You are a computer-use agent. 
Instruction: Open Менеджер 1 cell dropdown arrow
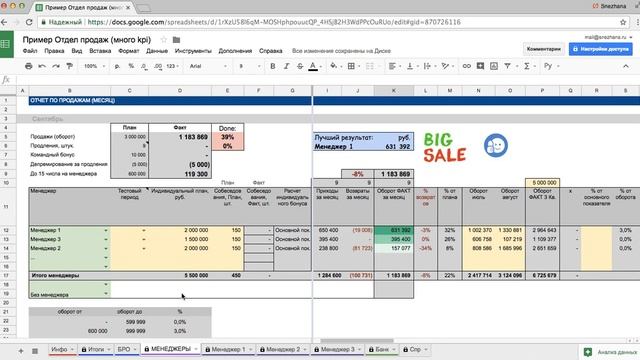coord(106,230)
